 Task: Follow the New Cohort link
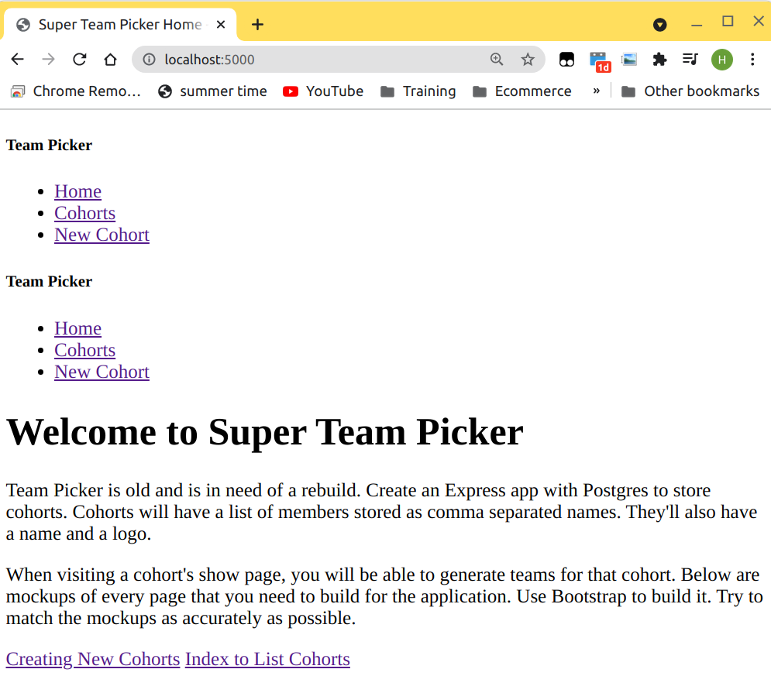pyautogui.click(x=102, y=235)
